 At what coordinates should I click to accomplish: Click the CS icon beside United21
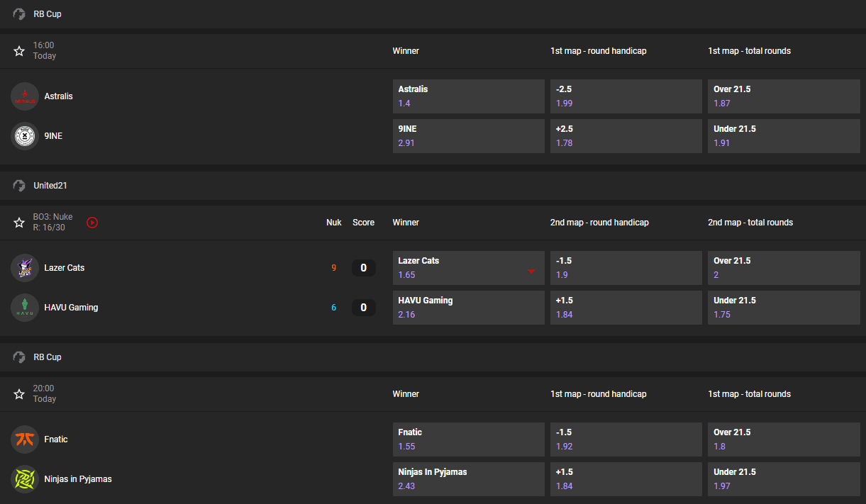(19, 186)
